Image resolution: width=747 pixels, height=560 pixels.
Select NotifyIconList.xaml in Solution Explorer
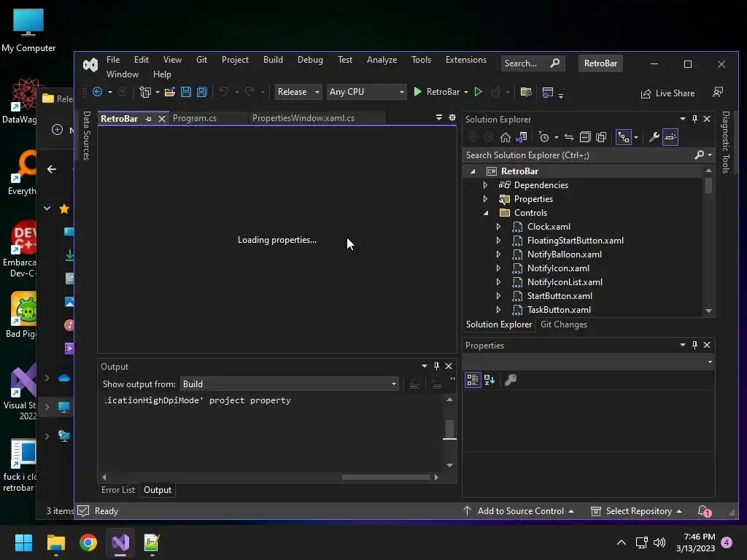click(x=565, y=282)
